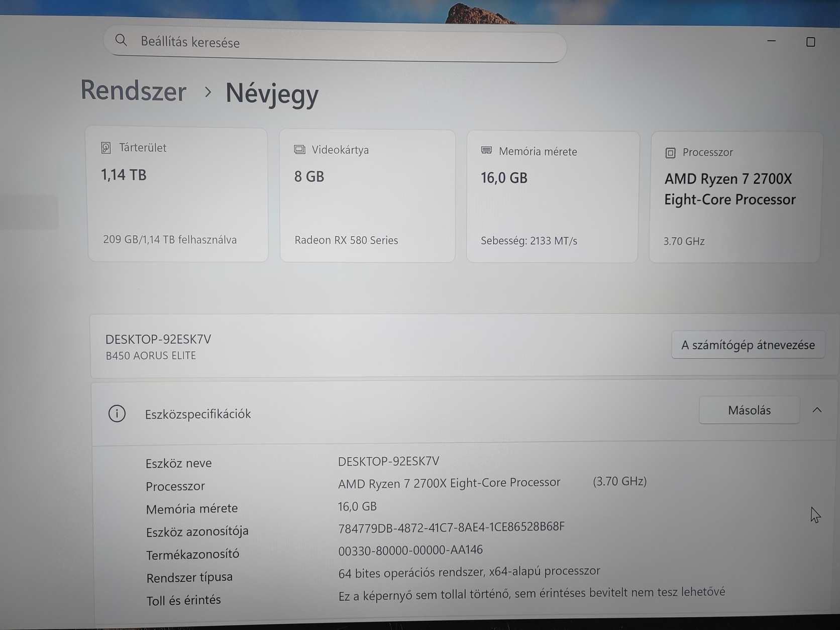Click the Névjegy page heading
The height and width of the screenshot is (630, 840).
pos(272,94)
